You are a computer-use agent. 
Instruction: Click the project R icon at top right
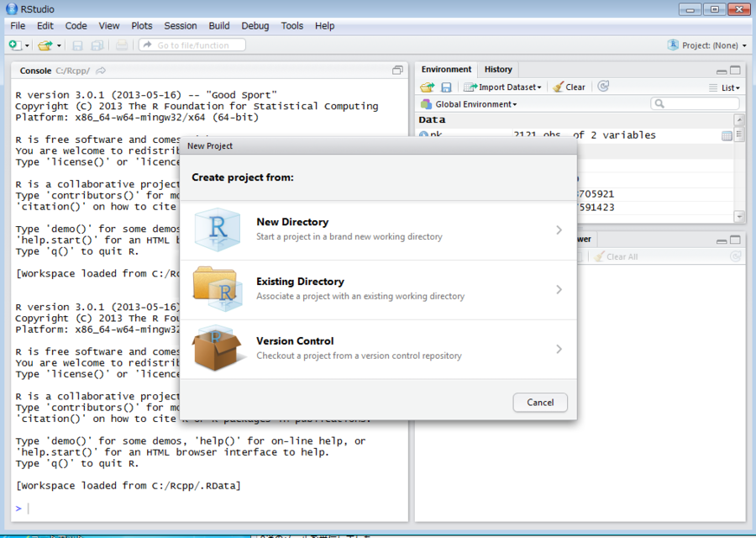click(x=673, y=45)
